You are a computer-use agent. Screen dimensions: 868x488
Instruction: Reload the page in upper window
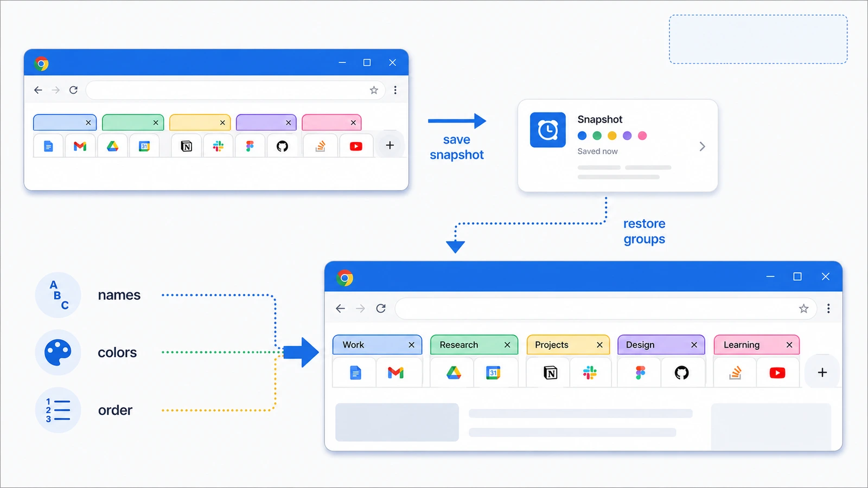tap(73, 90)
